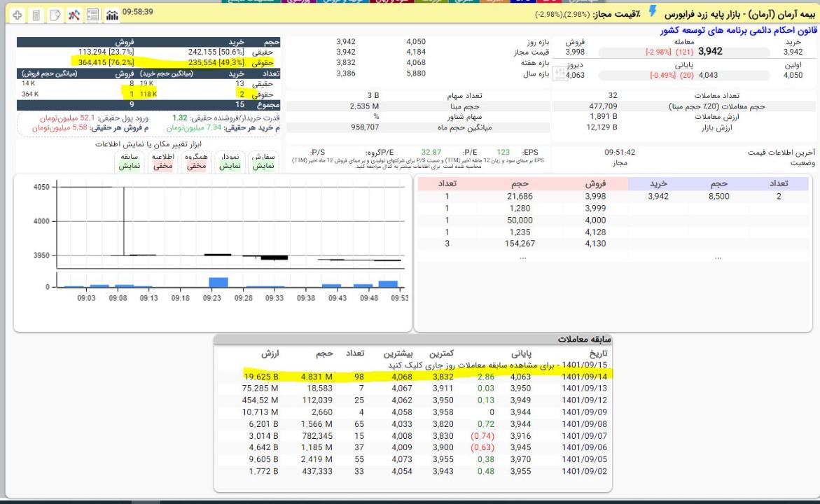Click the list view icon in the toolbar

click(x=92, y=15)
